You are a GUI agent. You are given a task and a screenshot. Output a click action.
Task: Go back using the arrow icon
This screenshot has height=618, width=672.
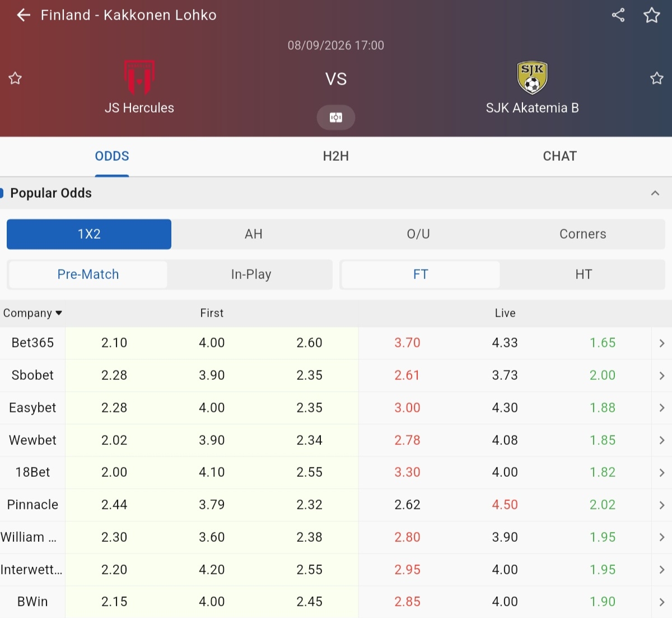click(24, 15)
